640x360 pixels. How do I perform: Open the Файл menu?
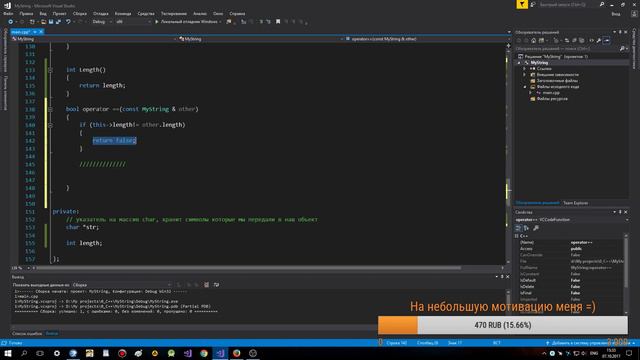click(8, 13)
